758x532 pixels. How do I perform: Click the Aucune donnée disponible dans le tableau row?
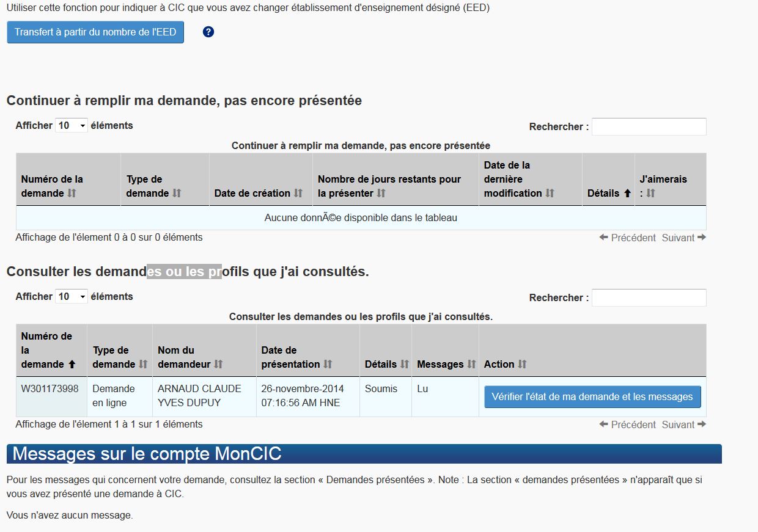click(x=361, y=217)
